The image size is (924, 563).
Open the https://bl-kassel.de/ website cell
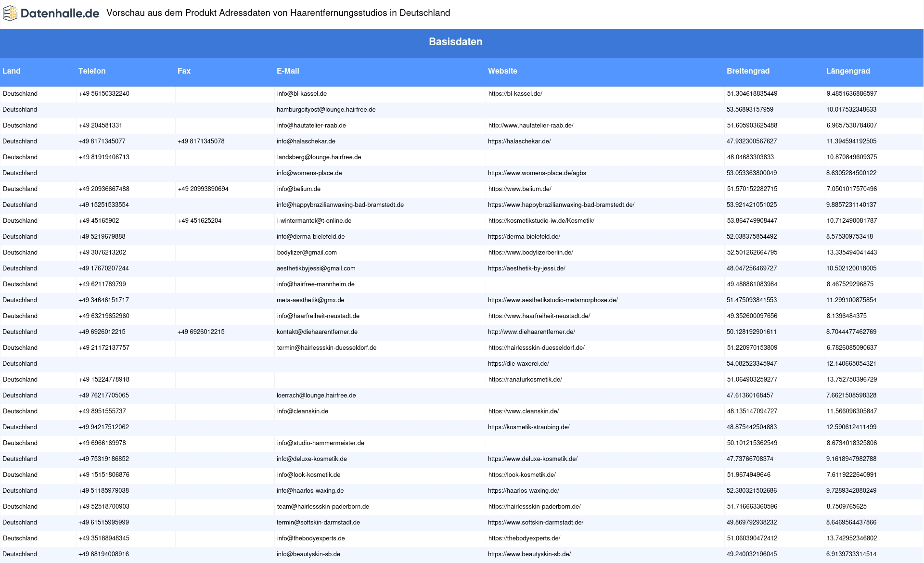pyautogui.click(x=515, y=94)
